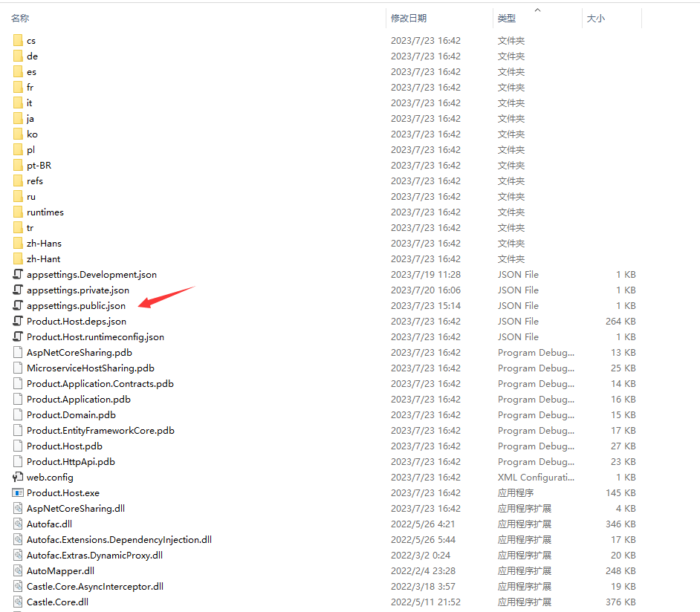700x612 pixels.
Task: Click the 2022/2/4 23:28 date of AutoMapper.dll
Action: [x=424, y=571]
